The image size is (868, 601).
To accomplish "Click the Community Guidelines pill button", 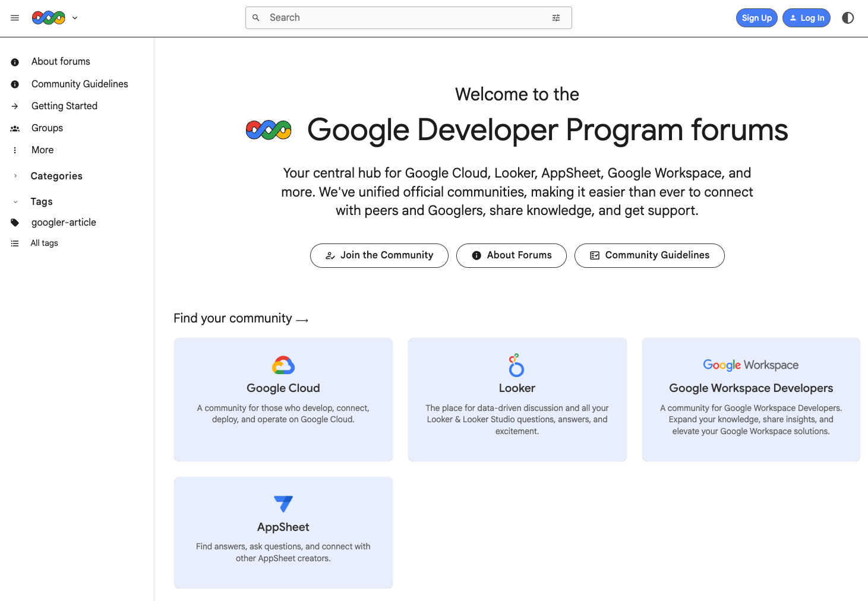I will point(649,255).
